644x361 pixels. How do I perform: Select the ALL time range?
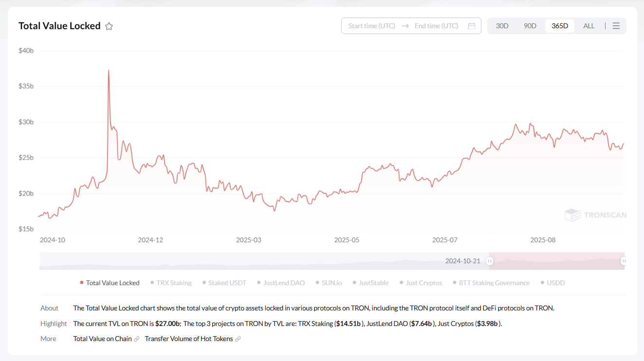tap(589, 26)
